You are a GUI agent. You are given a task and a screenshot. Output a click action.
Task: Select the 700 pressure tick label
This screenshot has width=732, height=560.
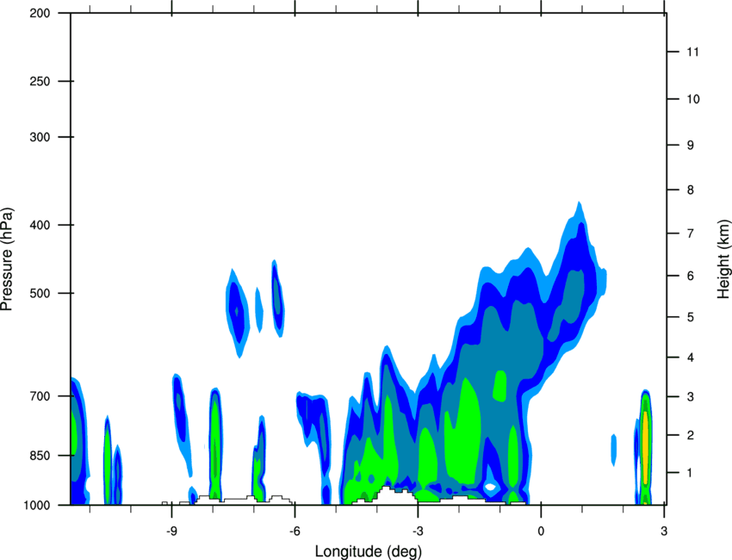coord(40,396)
